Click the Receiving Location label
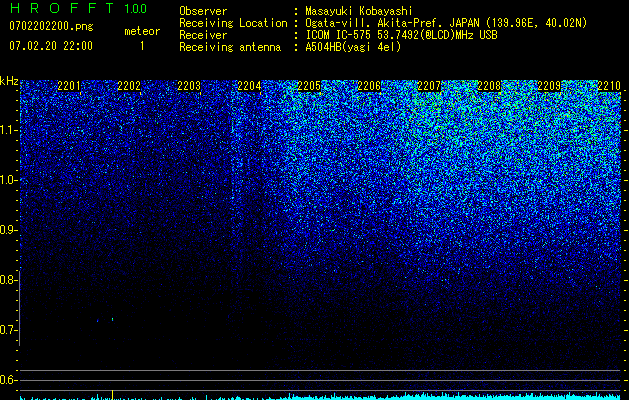This screenshot has width=629, height=400. pos(233,23)
